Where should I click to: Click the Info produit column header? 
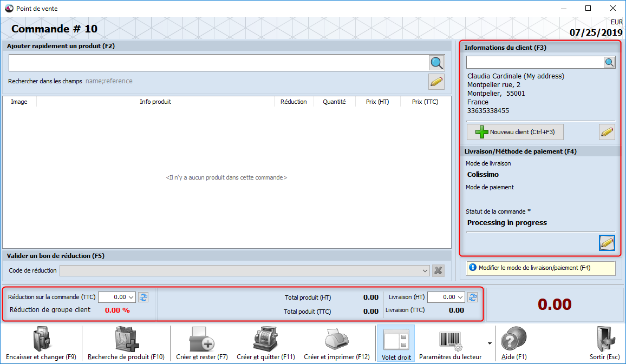click(x=155, y=102)
